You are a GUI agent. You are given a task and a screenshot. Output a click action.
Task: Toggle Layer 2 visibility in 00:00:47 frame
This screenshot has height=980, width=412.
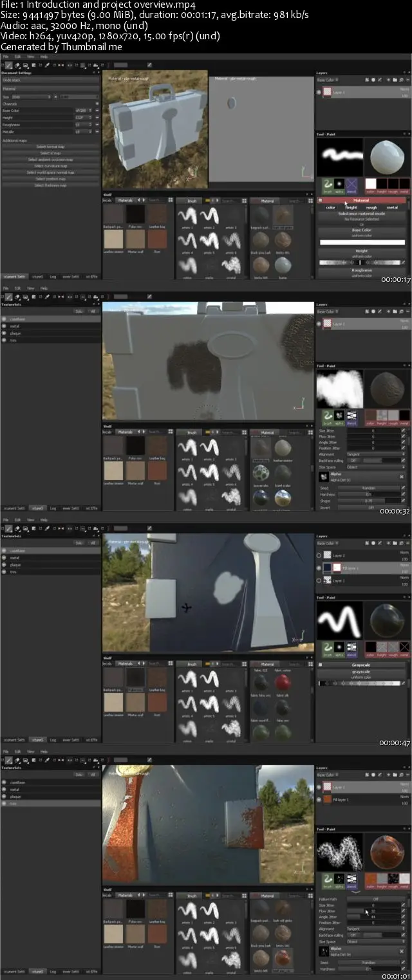click(x=319, y=555)
